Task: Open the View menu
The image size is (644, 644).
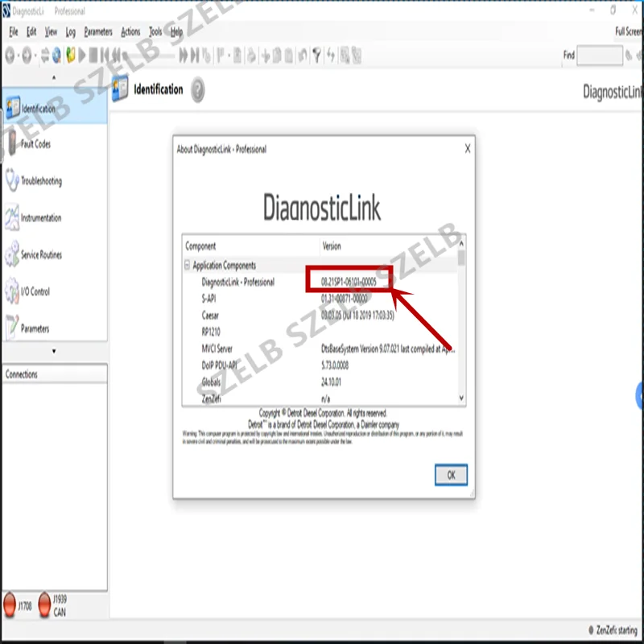Action: pyautogui.click(x=51, y=31)
